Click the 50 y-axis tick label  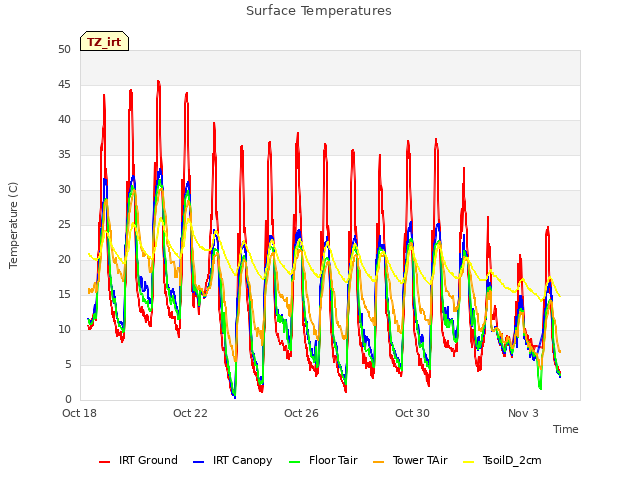64,50
